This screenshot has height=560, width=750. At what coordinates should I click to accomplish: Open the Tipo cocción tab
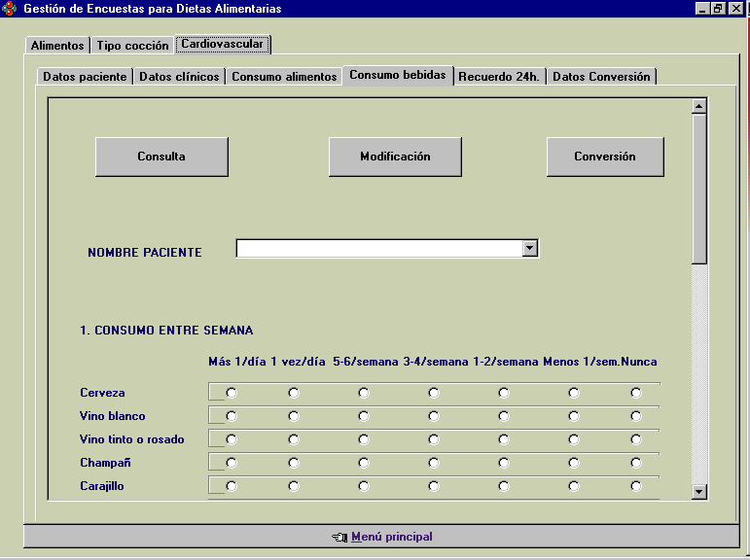point(132,46)
